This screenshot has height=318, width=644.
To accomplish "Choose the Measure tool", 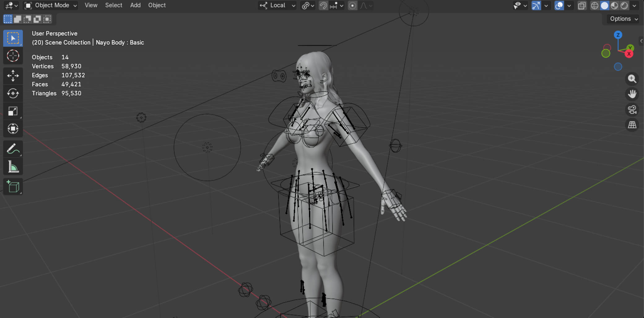I will click(x=13, y=167).
